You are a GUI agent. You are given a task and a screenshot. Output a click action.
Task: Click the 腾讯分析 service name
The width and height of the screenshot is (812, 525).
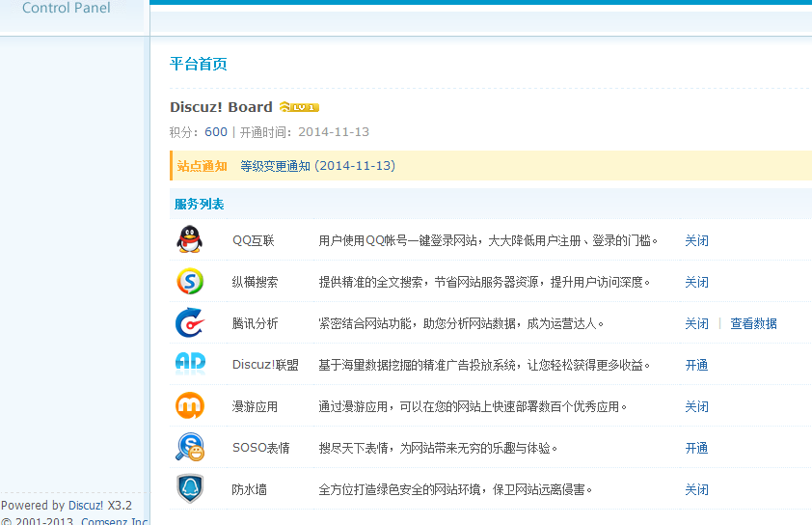(x=255, y=323)
